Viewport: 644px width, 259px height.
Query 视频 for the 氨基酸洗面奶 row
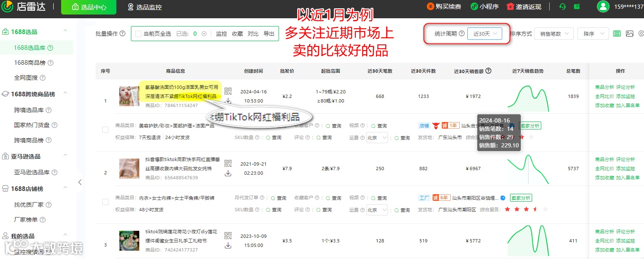click(379, 126)
